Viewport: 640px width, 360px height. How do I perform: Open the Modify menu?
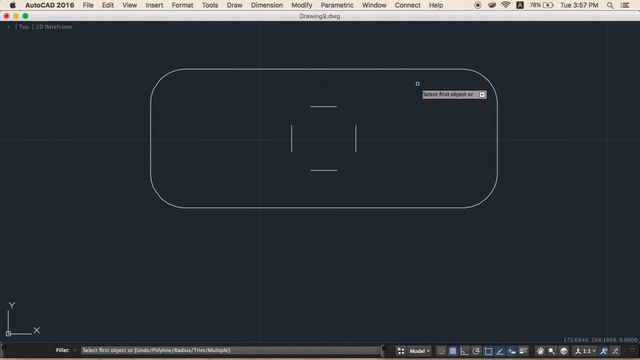coord(302,5)
